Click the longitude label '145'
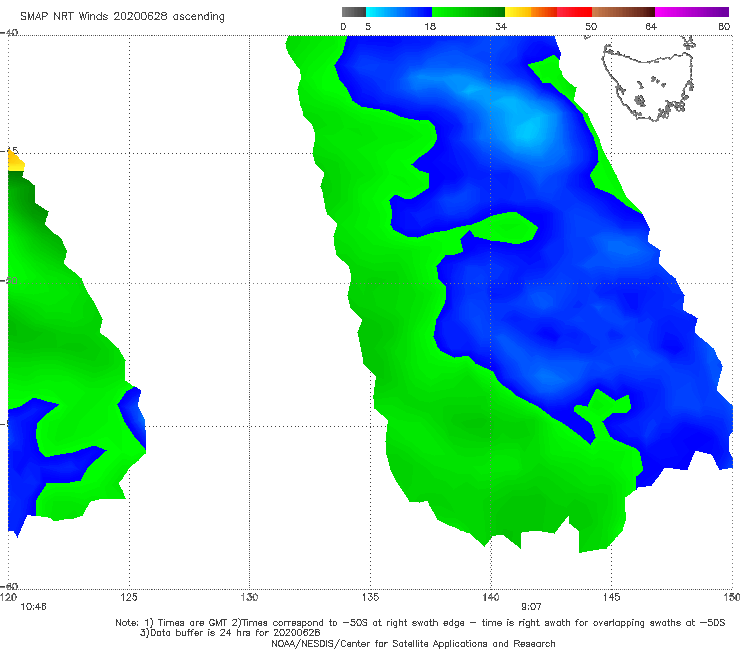 click(612, 598)
